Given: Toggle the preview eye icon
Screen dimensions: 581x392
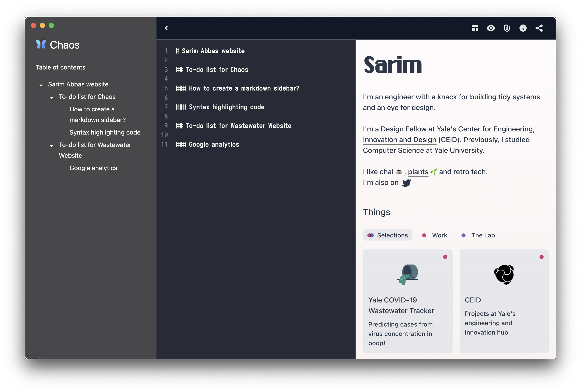Looking at the screenshot, I should tap(491, 28).
